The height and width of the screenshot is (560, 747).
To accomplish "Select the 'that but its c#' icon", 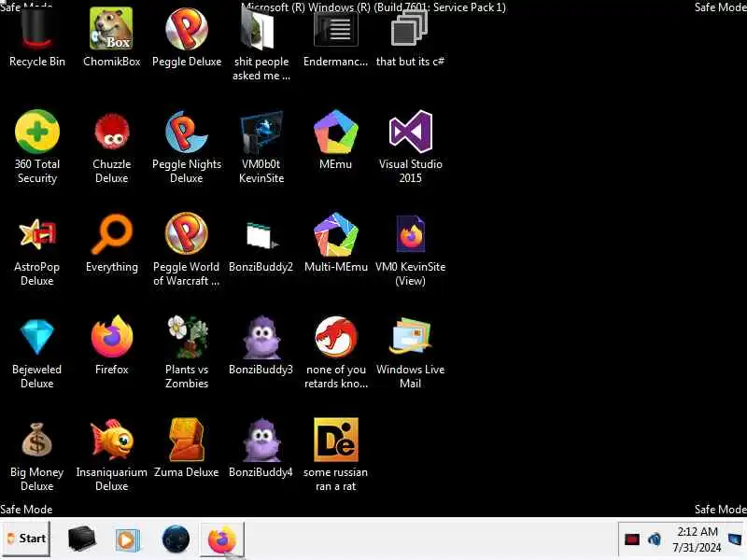I will 410,29.
